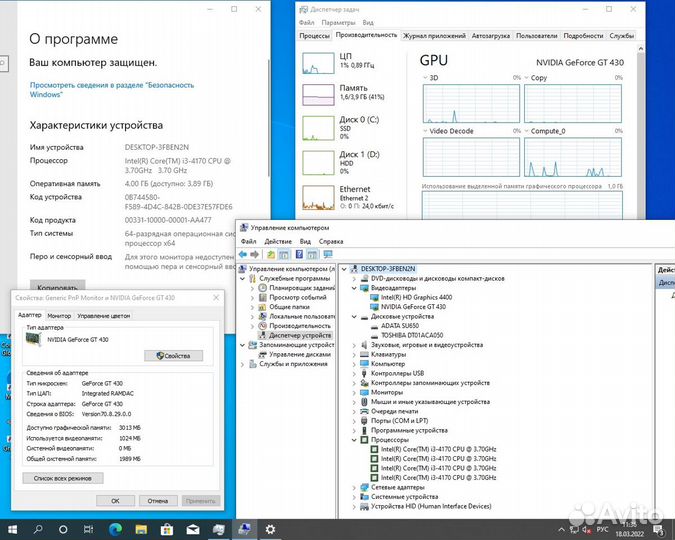Viewport: 675px width, 540px height.
Task: Click the RUS input language indicator
Action: click(602, 529)
